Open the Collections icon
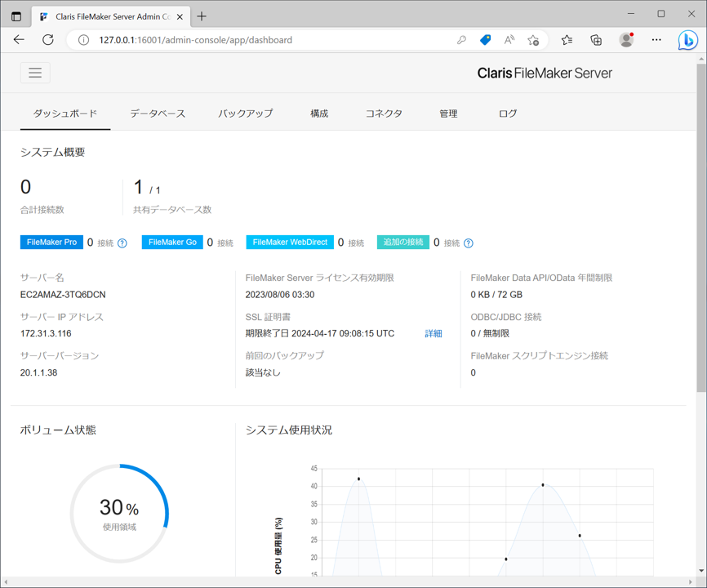Screen dimensions: 707x588 (x=596, y=40)
